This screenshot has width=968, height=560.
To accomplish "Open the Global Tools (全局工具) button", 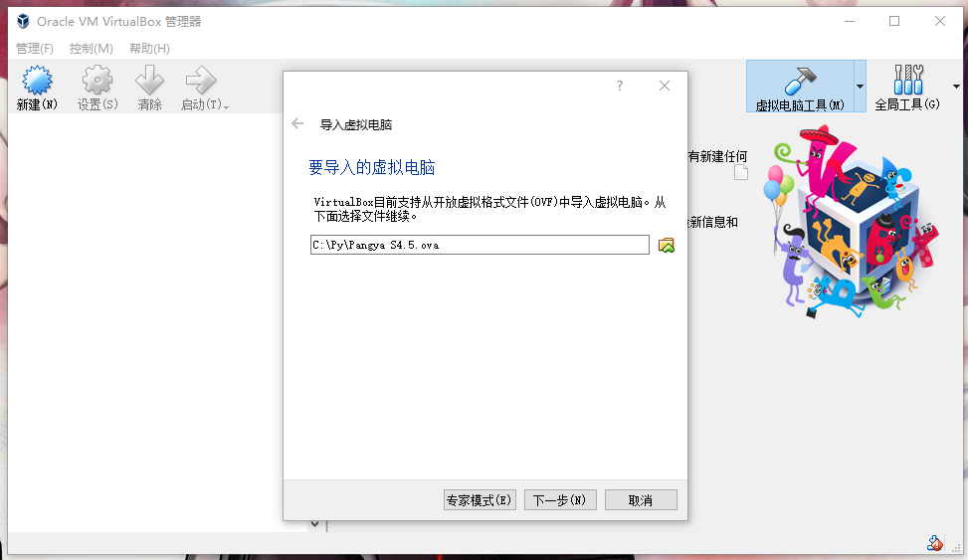I will 907,87.
